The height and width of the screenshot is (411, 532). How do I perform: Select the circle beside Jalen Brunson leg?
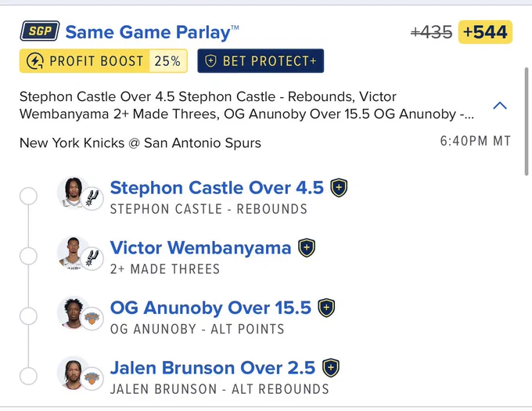point(28,376)
